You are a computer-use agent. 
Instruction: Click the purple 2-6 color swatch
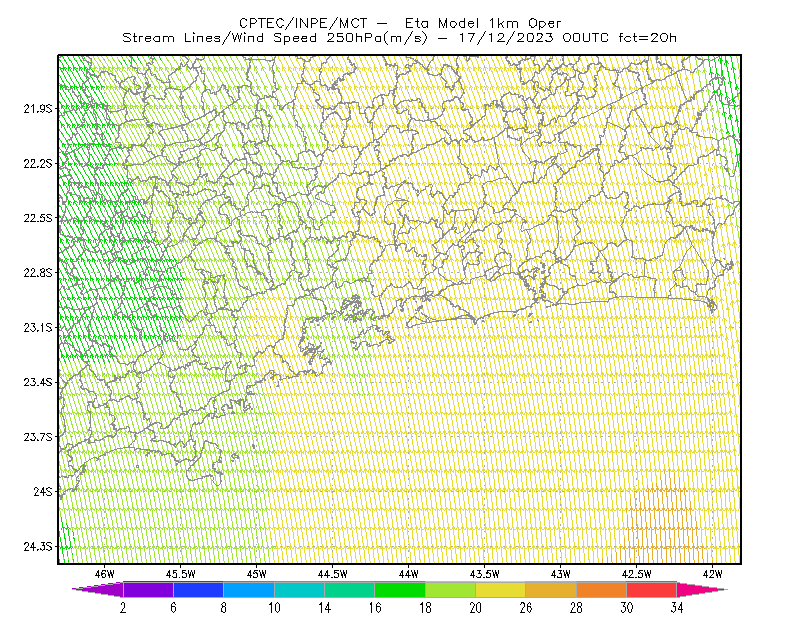(x=148, y=589)
